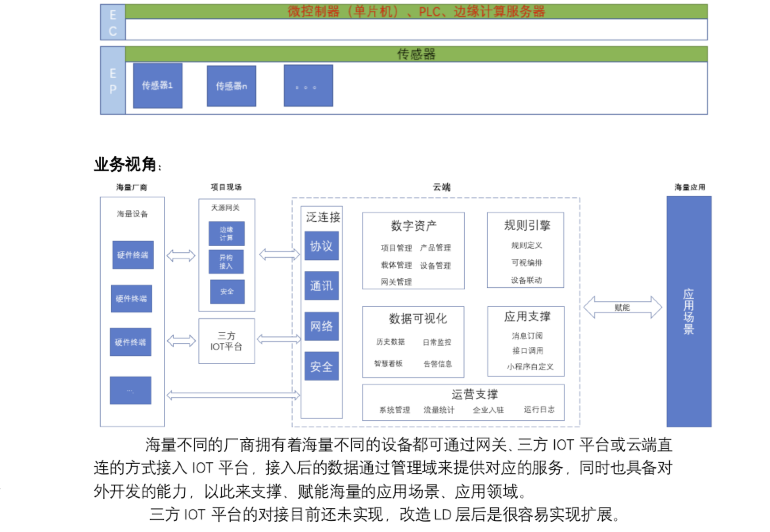Click the 泛连接 title

[x=323, y=217]
